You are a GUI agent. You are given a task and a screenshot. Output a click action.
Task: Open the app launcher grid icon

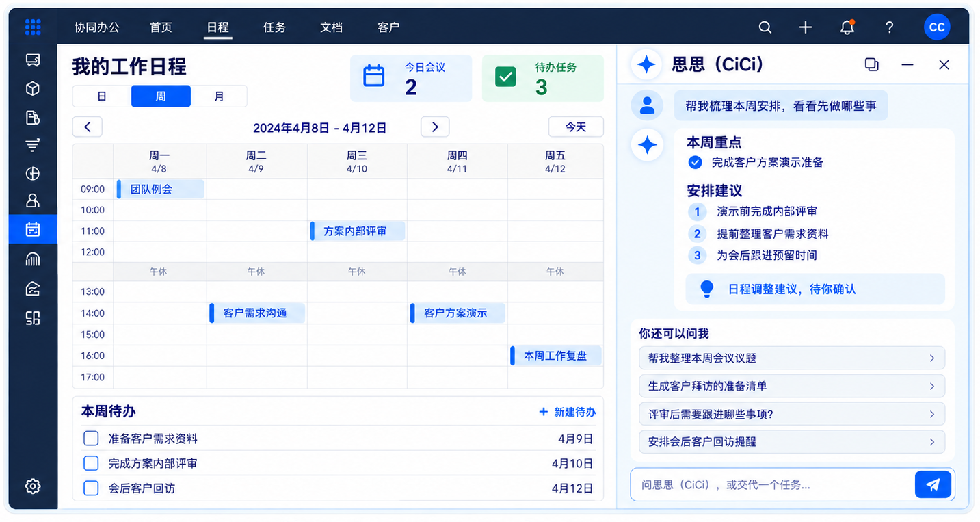point(32,27)
